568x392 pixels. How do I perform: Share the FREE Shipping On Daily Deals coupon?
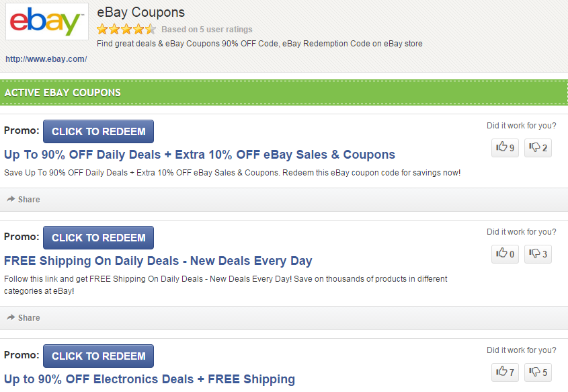pyautogui.click(x=24, y=318)
